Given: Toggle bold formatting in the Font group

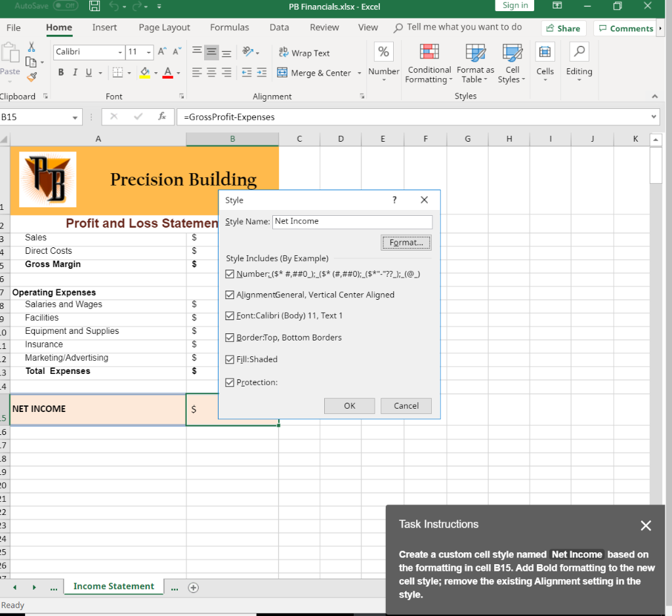Looking at the screenshot, I should tap(61, 72).
